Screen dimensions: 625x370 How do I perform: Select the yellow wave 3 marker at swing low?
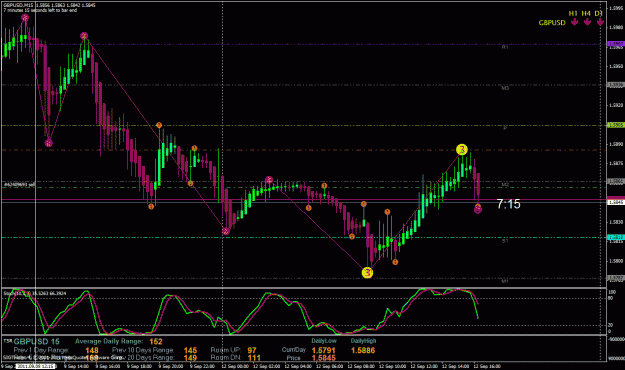367,273
